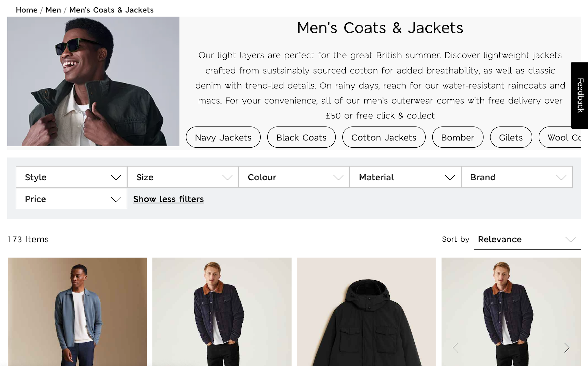Viewport: 588px width, 366px height.
Task: Open the Price filter dropdown
Action: [x=71, y=199]
